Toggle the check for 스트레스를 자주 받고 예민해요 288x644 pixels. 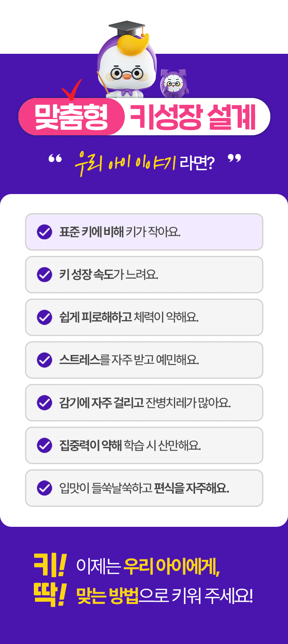(45, 360)
